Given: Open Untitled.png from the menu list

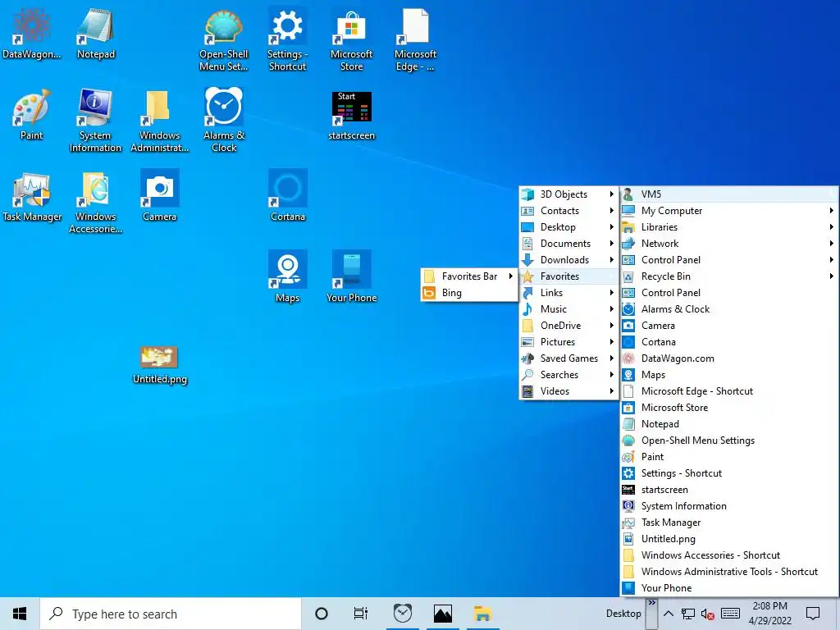Looking at the screenshot, I should (x=729, y=539).
